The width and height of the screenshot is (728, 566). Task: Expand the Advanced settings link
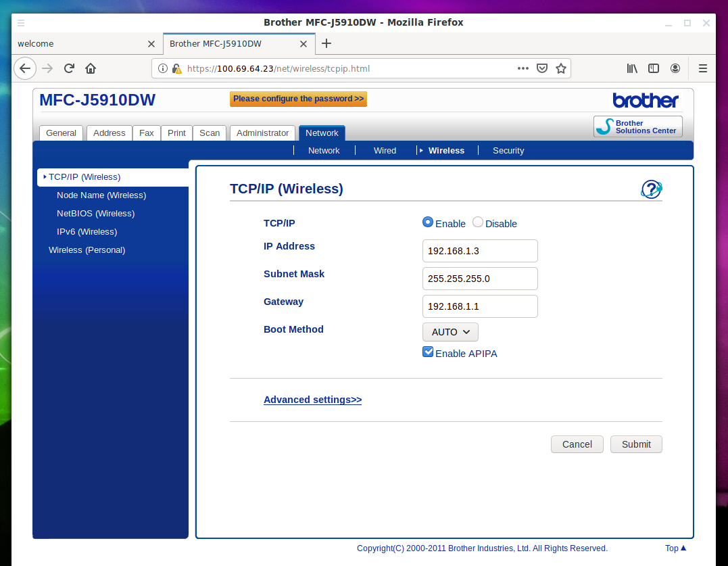coord(312,400)
